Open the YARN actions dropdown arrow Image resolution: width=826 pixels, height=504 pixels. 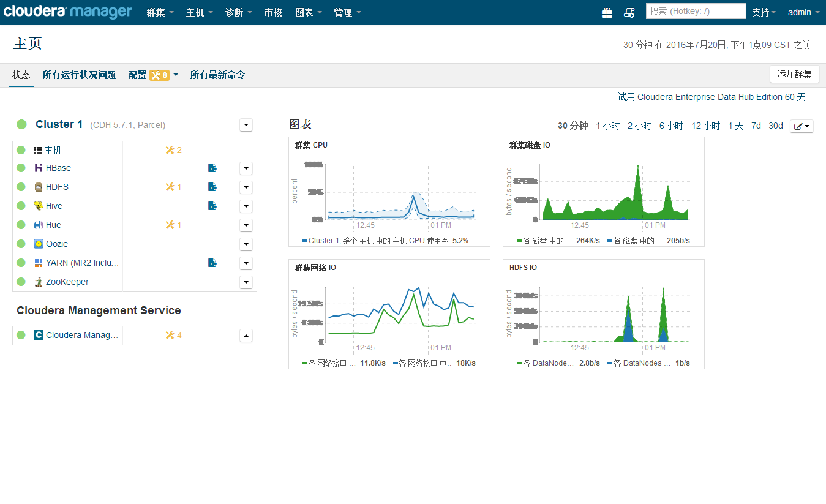246,263
